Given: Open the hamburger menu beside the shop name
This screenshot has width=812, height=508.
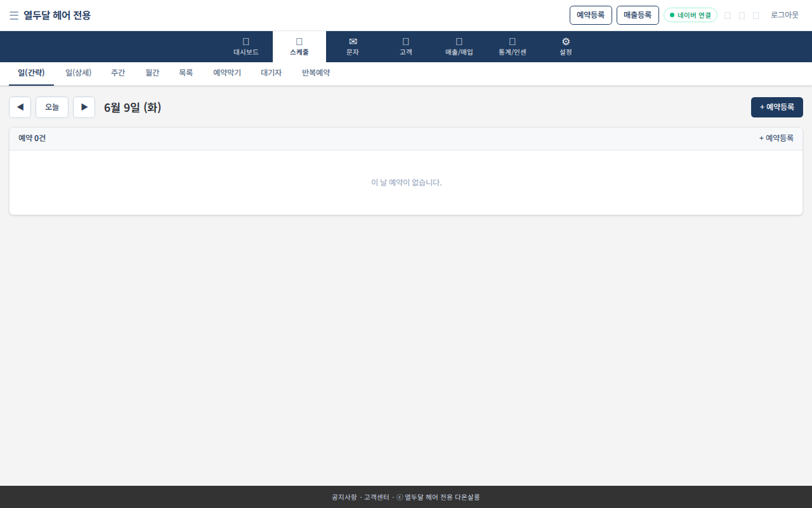Looking at the screenshot, I should click(x=14, y=15).
